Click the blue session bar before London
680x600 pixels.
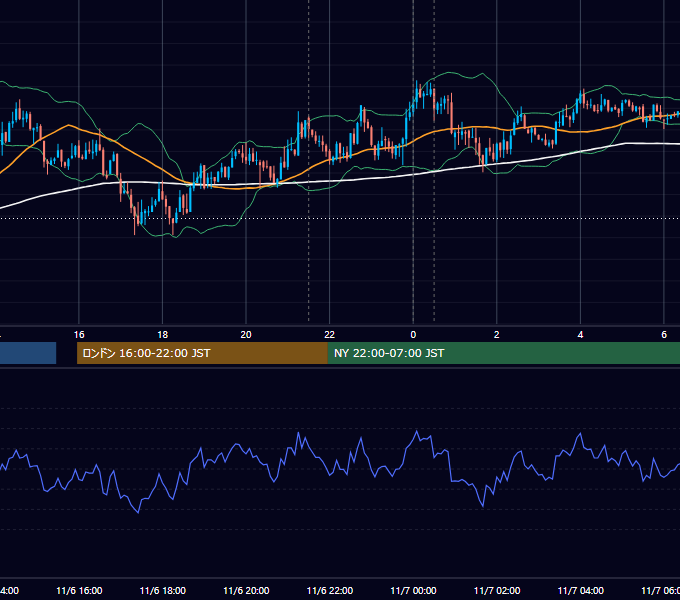coord(28,353)
